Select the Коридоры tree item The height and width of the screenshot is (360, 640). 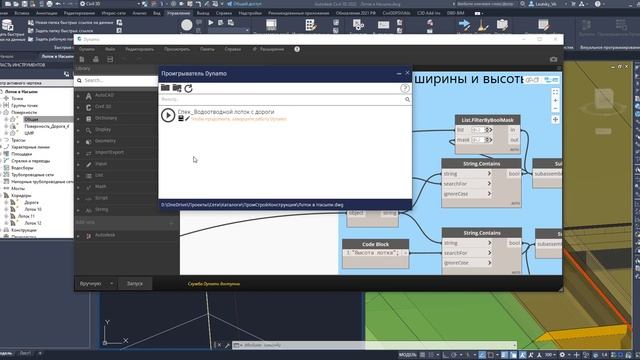pos(21,196)
